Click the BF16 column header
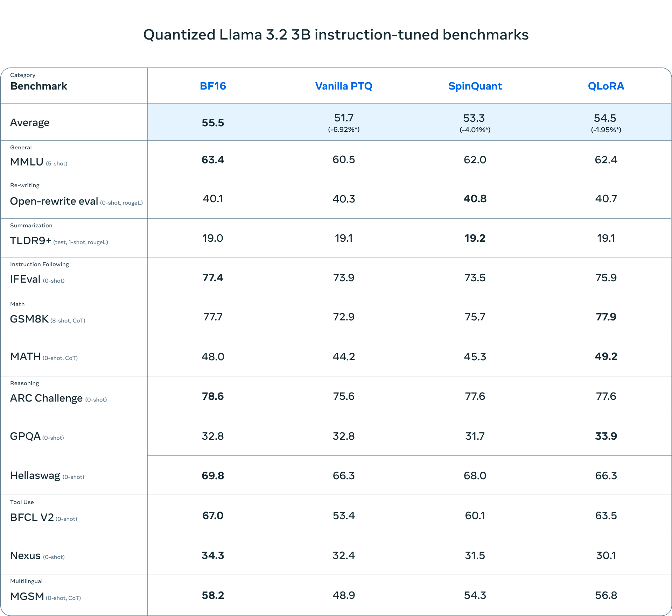 click(x=213, y=86)
